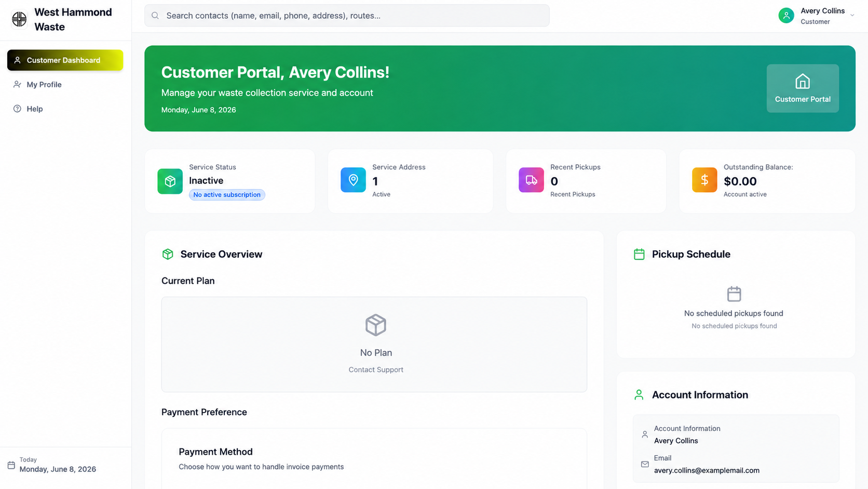Image resolution: width=868 pixels, height=489 pixels.
Task: Click Avery Collins green avatar icon
Action: click(x=786, y=16)
